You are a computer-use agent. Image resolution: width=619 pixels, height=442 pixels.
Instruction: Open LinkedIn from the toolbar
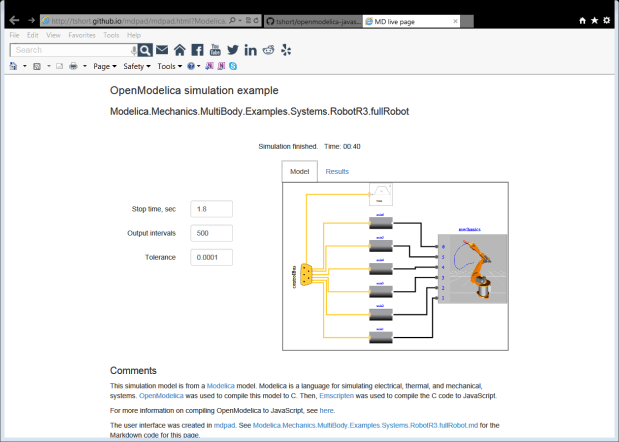click(x=250, y=50)
